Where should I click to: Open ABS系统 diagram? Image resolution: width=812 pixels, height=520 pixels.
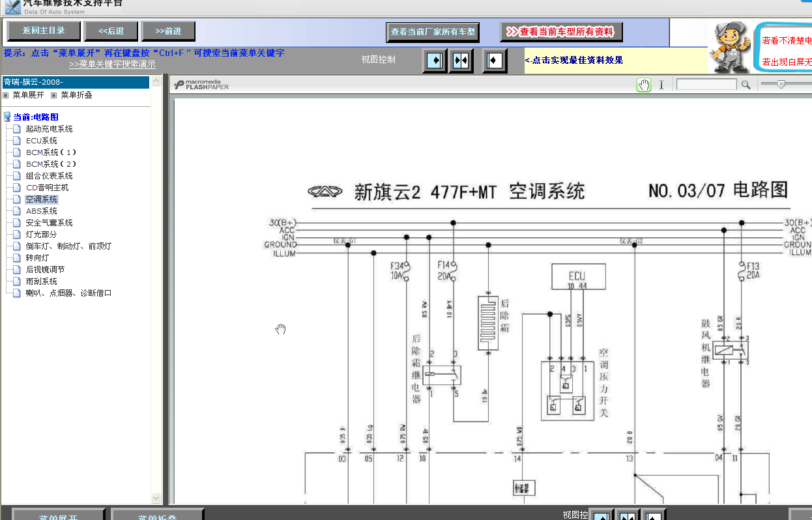pos(42,211)
